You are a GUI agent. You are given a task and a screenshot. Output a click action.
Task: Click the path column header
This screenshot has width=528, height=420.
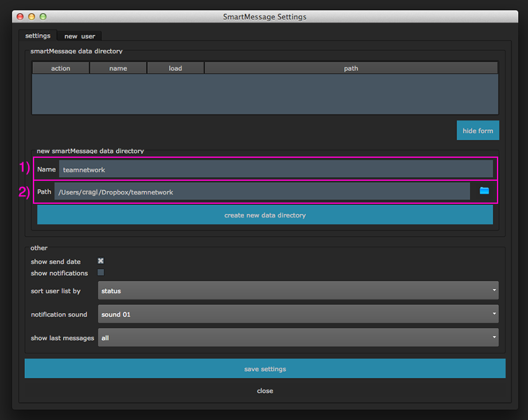coord(351,68)
